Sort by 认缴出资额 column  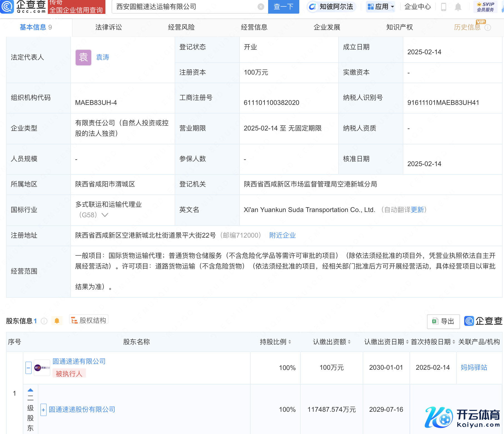(x=349, y=342)
